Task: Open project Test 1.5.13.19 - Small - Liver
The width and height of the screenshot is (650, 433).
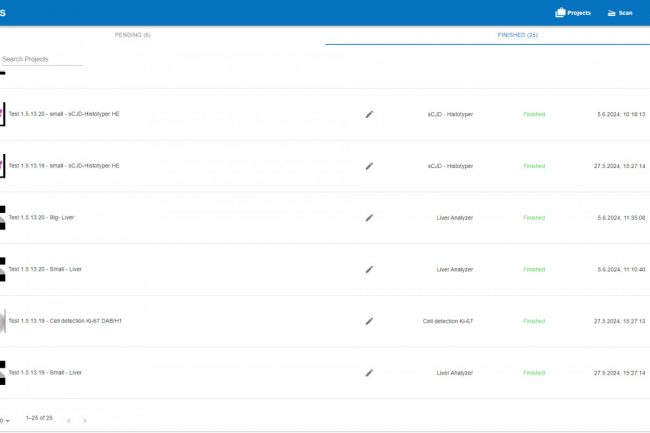Action: tap(45, 373)
